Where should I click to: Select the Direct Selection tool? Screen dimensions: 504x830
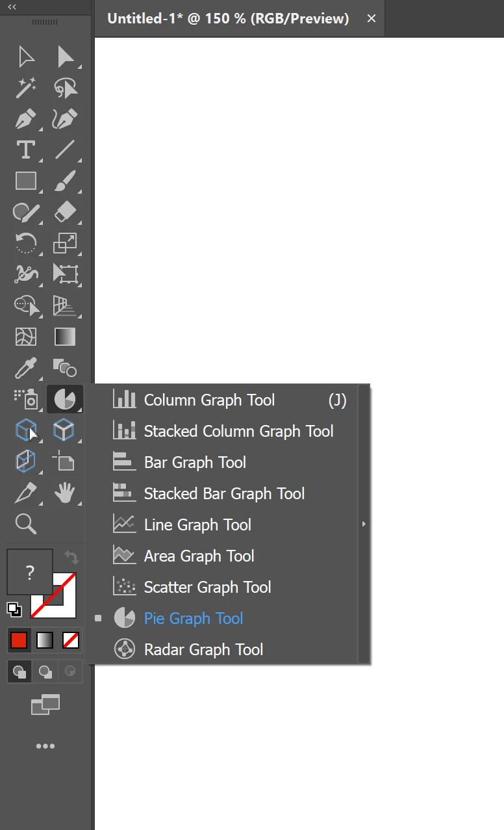(x=65, y=57)
